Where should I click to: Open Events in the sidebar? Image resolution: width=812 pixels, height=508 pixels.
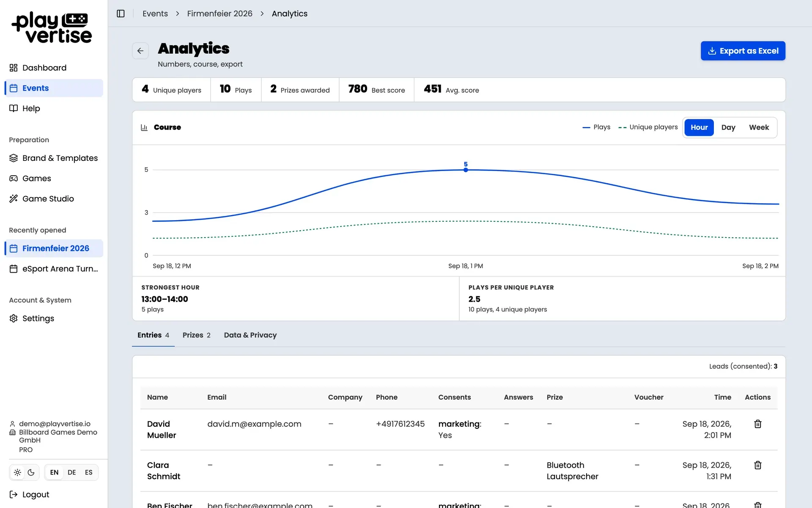click(54, 88)
